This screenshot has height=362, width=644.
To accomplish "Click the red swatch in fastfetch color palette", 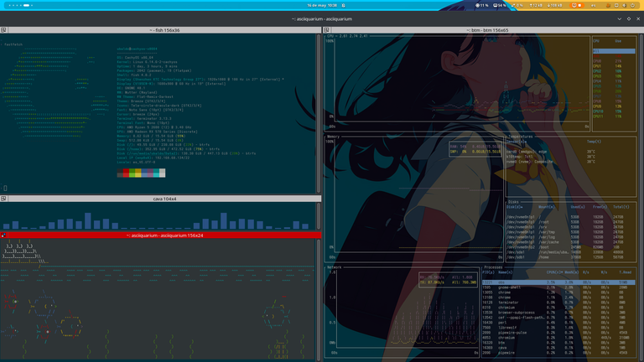I will point(126,173).
